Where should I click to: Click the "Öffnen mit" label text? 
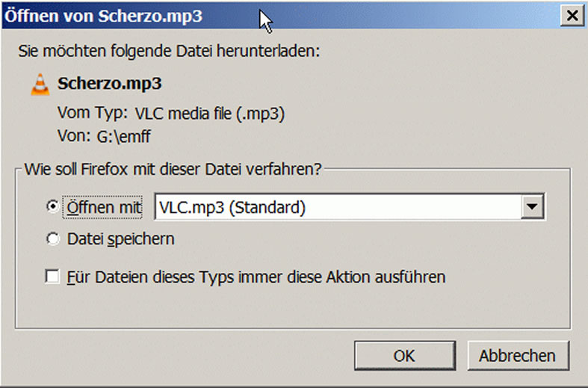pos(104,208)
